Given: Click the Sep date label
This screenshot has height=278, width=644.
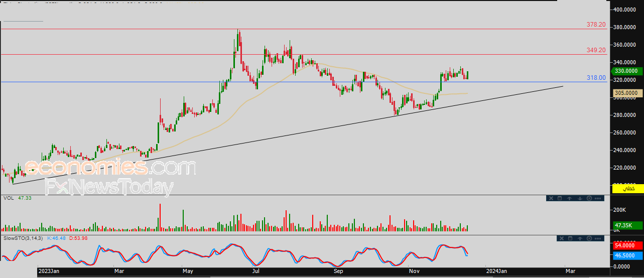Looking at the screenshot, I should click(x=338, y=271).
